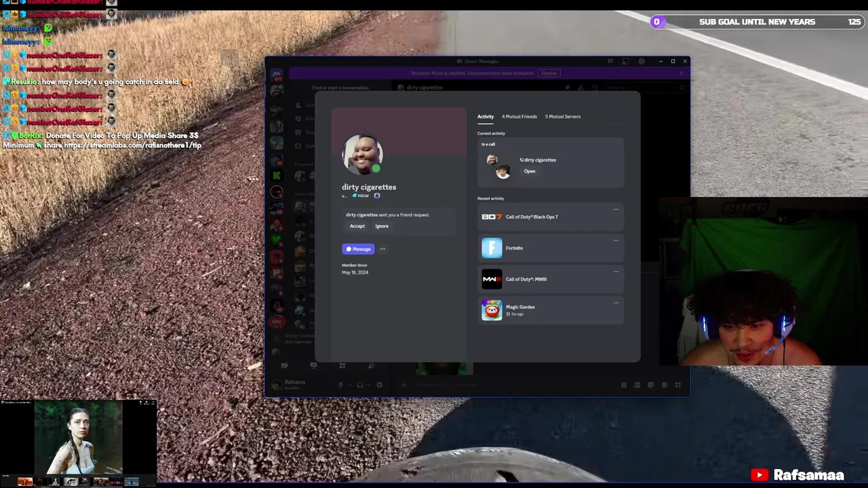
Task: Click the BO7 game logo
Action: coord(492,217)
